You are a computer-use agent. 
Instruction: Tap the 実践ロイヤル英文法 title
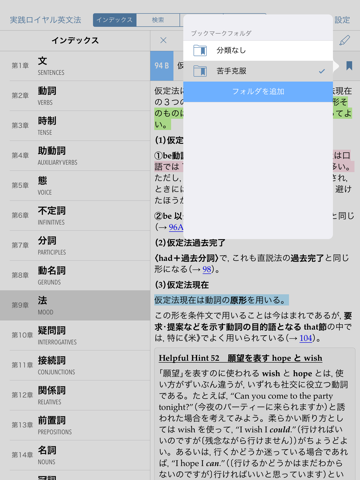coord(45,20)
